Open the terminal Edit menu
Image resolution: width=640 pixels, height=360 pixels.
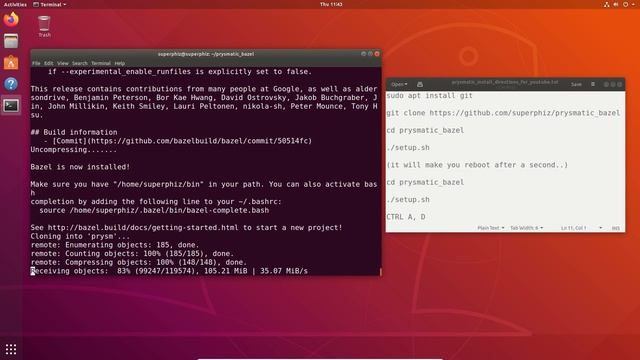49,63
